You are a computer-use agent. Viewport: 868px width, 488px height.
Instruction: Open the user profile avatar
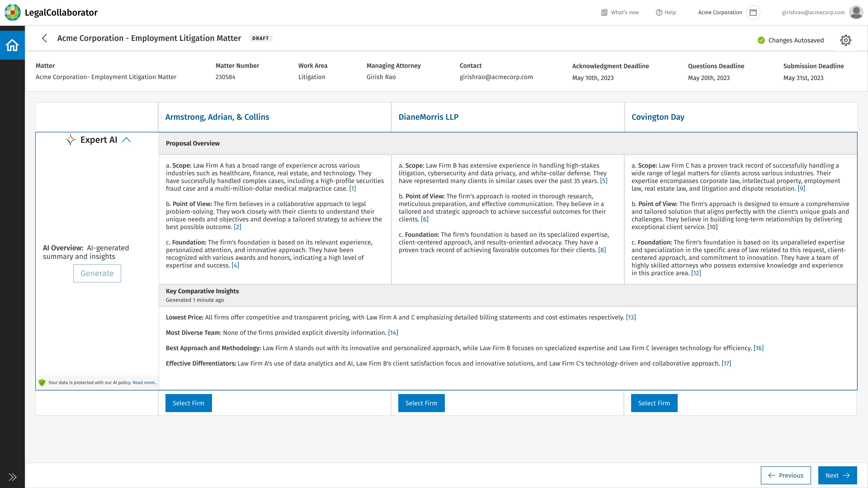pos(856,12)
